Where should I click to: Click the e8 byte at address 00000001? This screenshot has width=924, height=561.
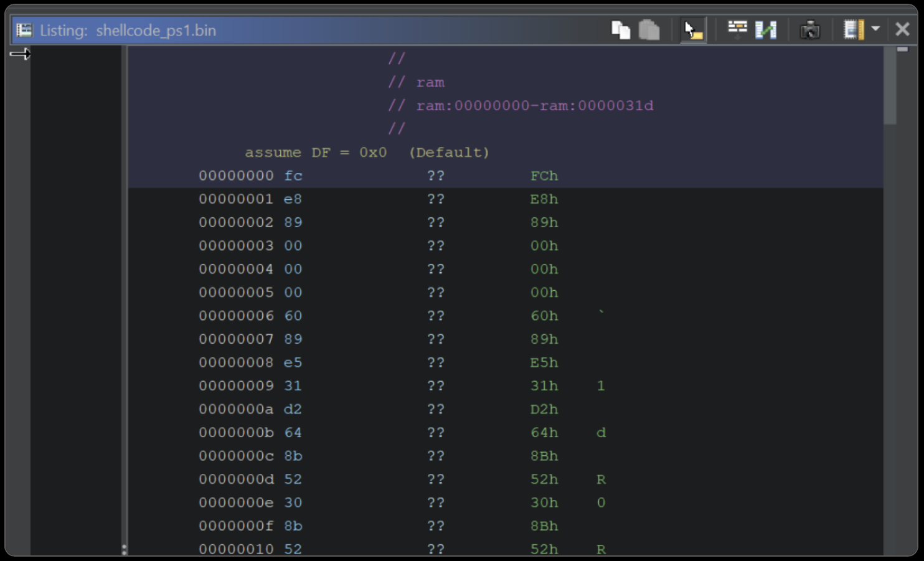click(x=293, y=199)
